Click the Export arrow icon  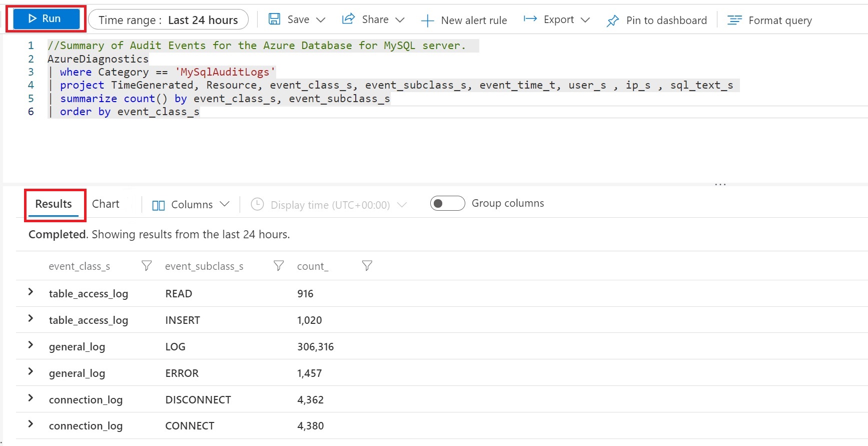(530, 19)
